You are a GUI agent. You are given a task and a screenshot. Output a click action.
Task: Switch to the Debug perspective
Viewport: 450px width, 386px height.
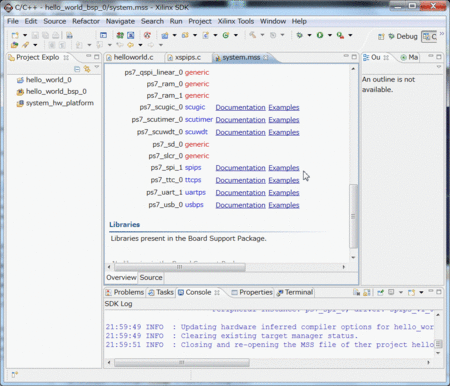point(403,36)
